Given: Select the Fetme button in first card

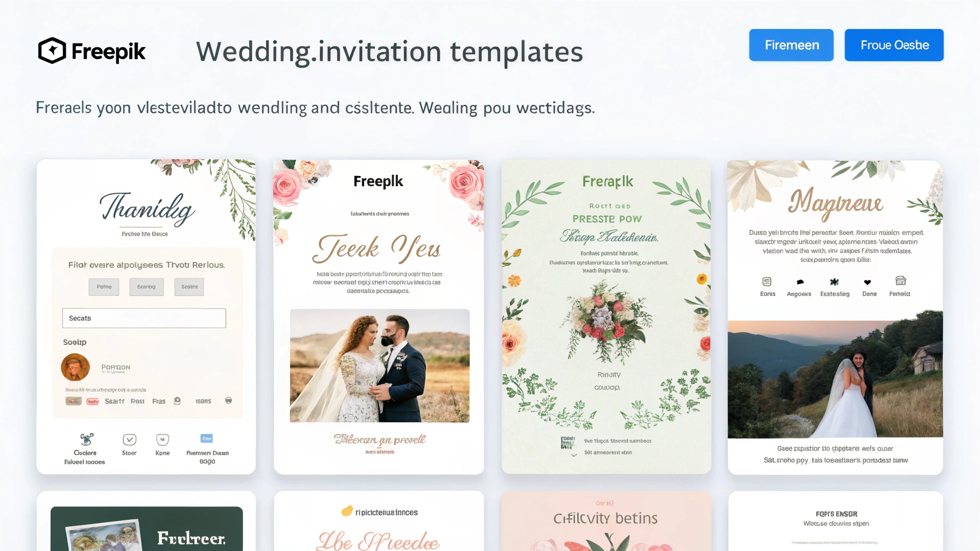Looking at the screenshot, I should click(104, 287).
